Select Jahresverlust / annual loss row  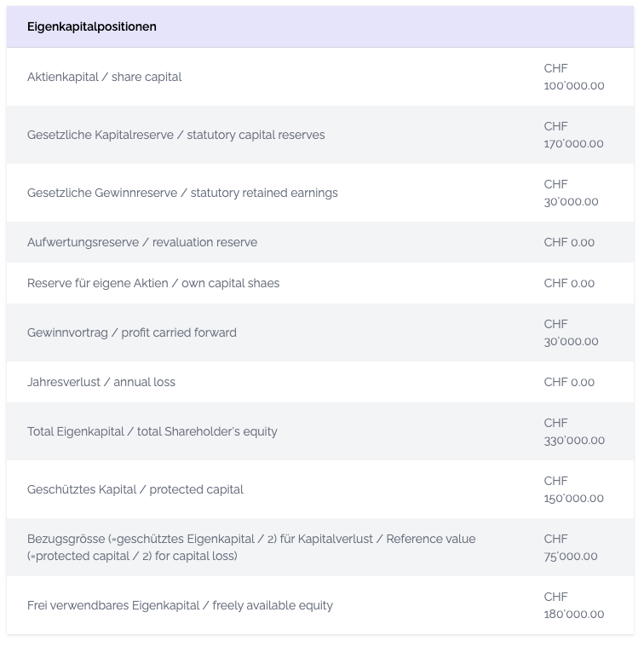point(320,382)
